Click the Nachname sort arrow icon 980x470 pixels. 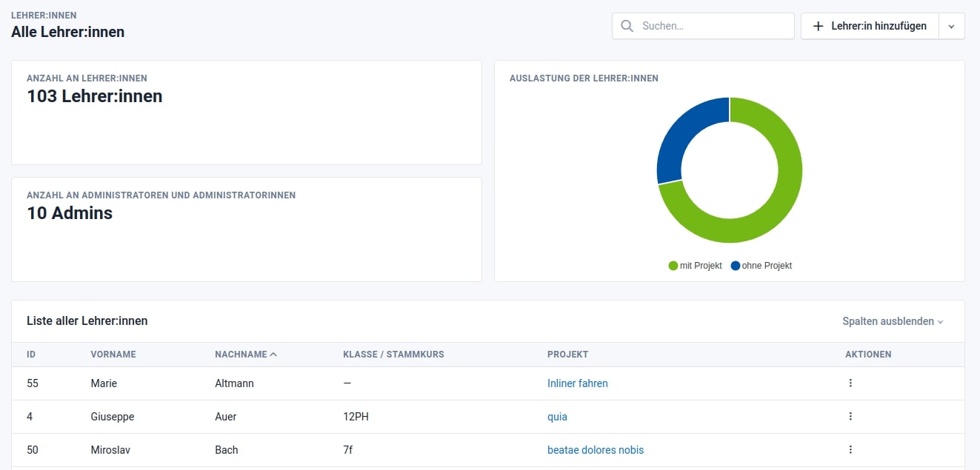pos(274,355)
